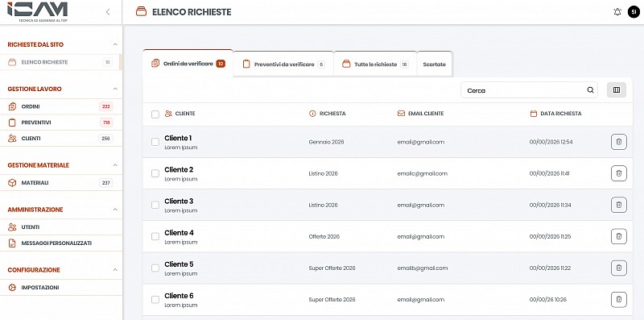Check the Cliente 3 row checkbox
The width and height of the screenshot is (644, 320).
(155, 205)
